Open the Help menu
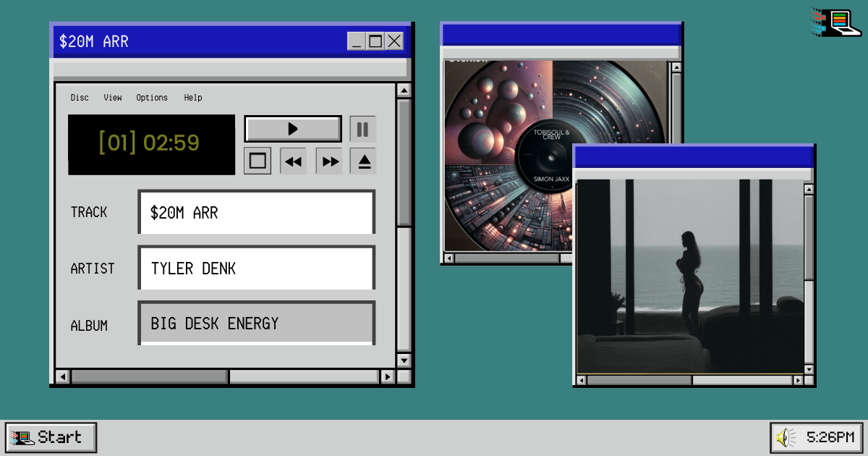Image resolution: width=868 pixels, height=456 pixels. [193, 98]
